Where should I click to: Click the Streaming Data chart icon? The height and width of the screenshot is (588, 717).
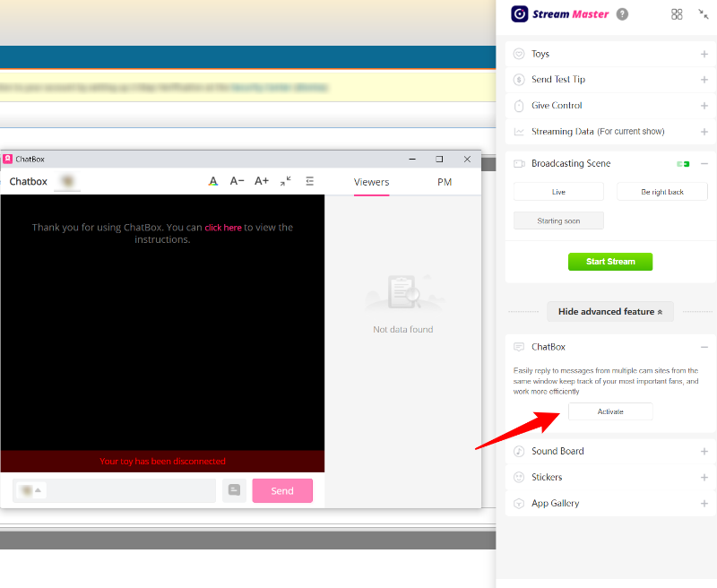coord(519,132)
